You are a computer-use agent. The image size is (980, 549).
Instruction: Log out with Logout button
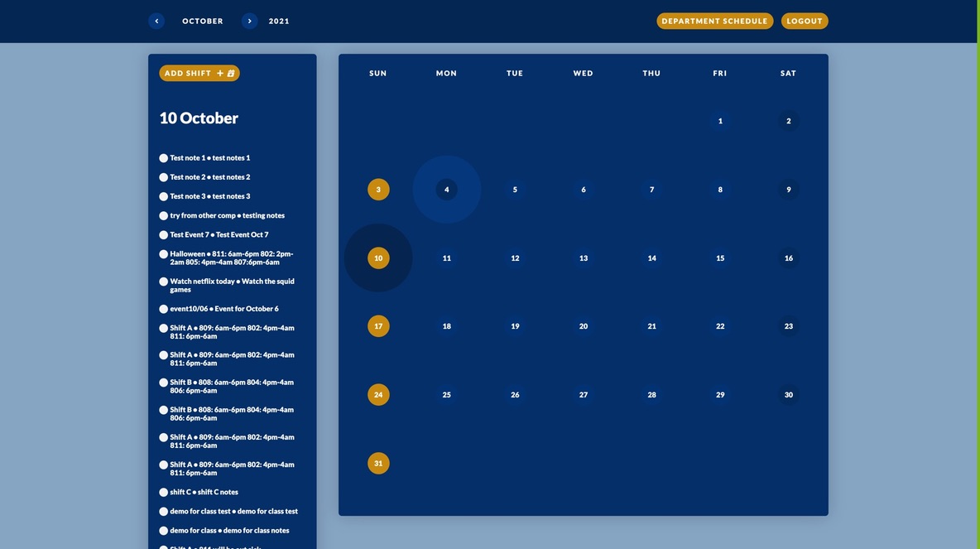click(805, 22)
